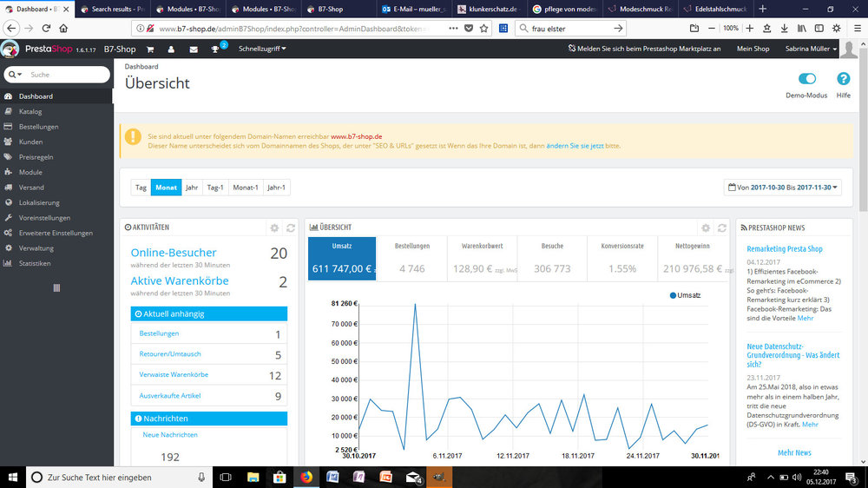Select the Konversionsrate KPI tile

pos(622,259)
